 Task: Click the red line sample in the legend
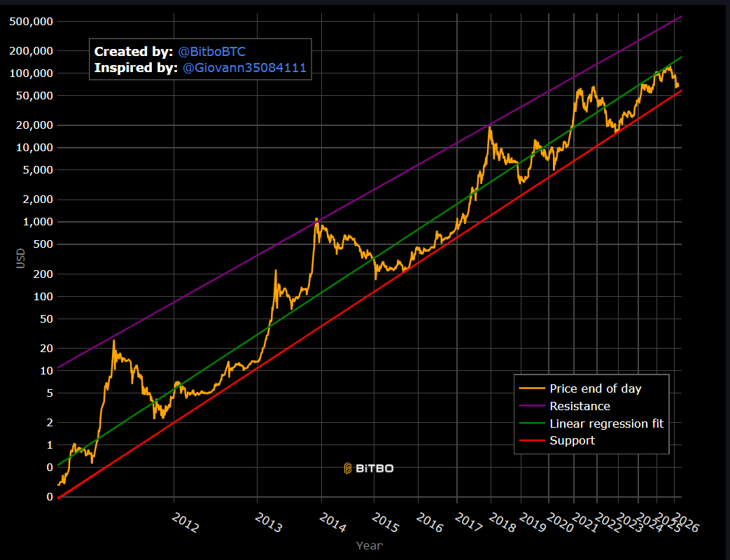click(531, 441)
